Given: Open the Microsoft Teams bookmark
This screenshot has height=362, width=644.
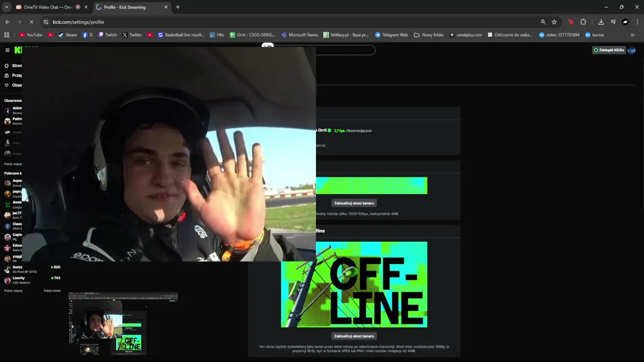Looking at the screenshot, I should [300, 35].
